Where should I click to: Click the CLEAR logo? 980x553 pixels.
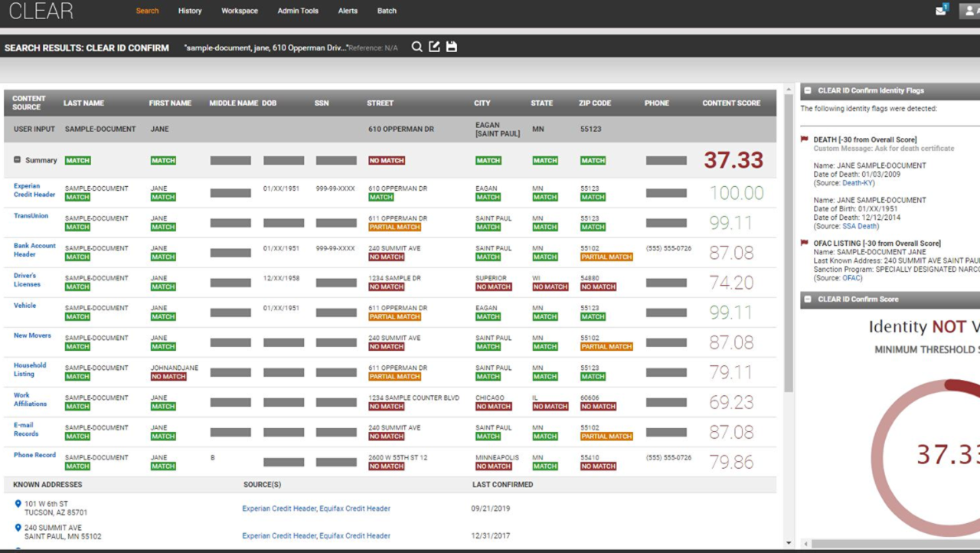click(41, 11)
